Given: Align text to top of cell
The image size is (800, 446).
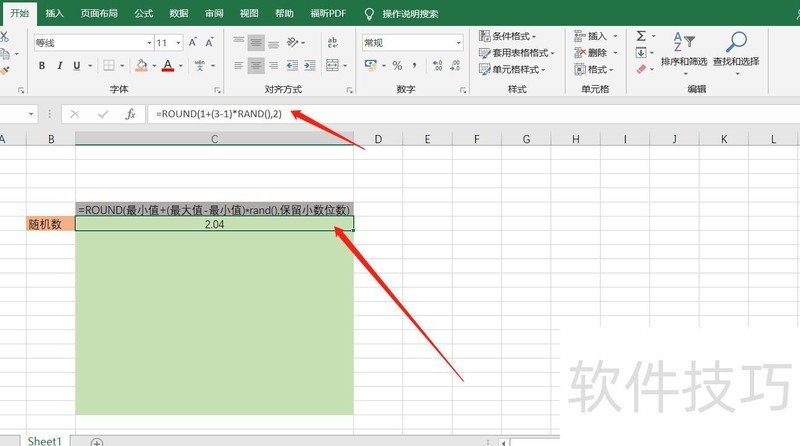Looking at the screenshot, I should coord(238,42).
